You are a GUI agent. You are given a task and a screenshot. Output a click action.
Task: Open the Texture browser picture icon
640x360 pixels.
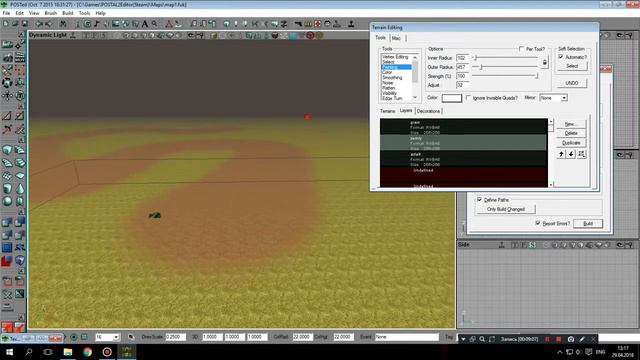click(x=116, y=24)
